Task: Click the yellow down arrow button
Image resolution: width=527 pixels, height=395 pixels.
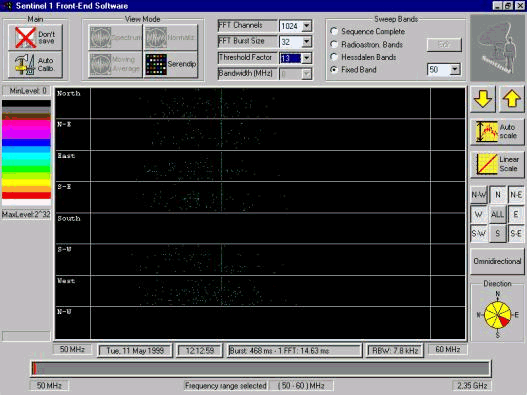Action: (x=483, y=99)
